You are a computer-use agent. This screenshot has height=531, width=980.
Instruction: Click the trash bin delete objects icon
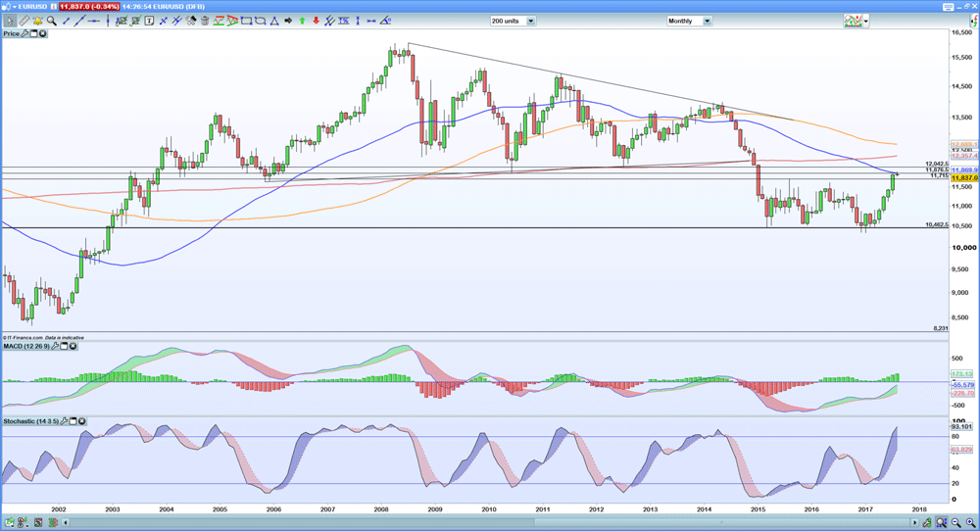(205, 21)
